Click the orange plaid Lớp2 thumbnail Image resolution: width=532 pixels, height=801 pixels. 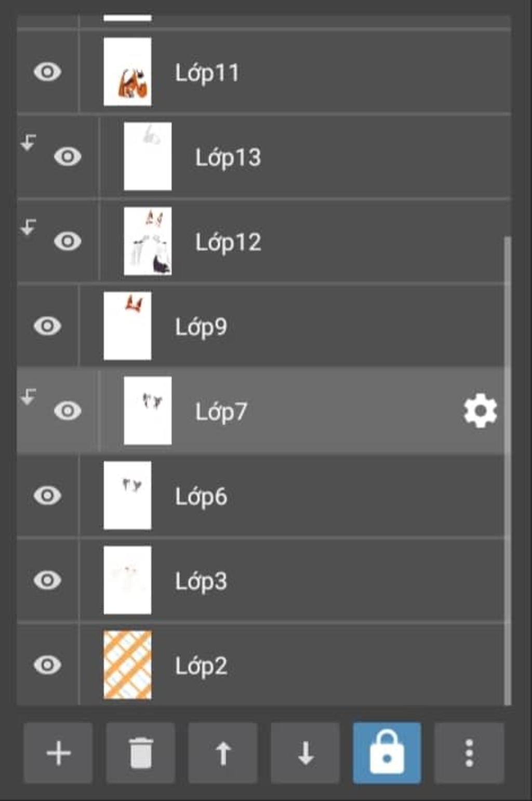pos(127,665)
